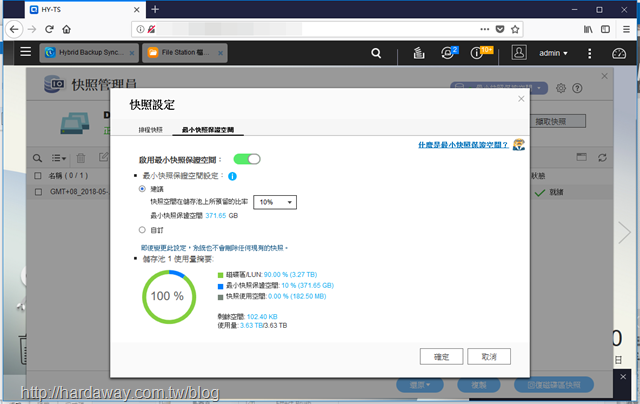This screenshot has width=640, height=404.
Task: Click the site information icon in address bar
Action: (x=140, y=29)
